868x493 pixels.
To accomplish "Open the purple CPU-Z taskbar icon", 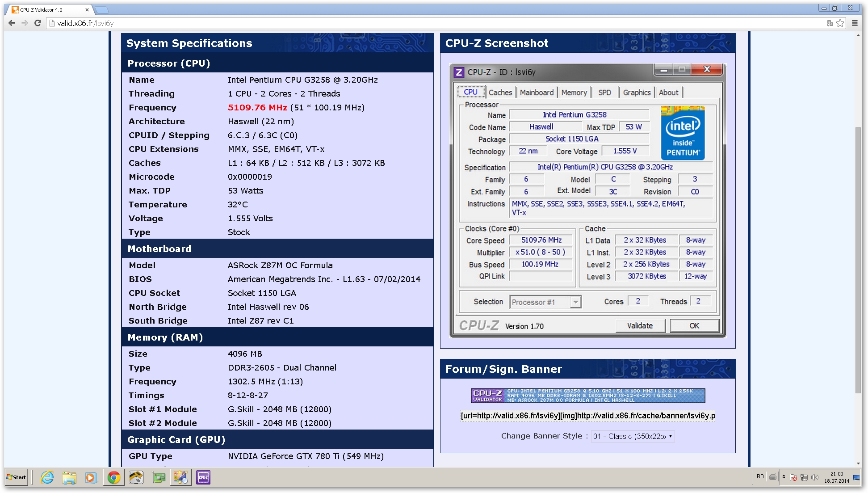I will coord(203,477).
